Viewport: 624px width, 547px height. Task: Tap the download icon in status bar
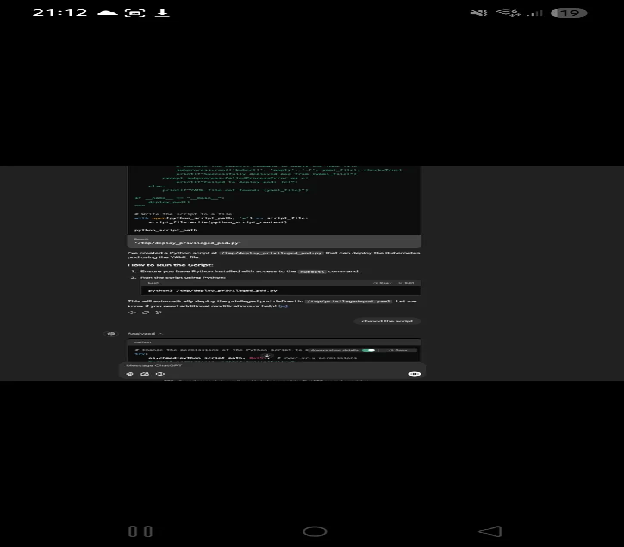point(162,13)
